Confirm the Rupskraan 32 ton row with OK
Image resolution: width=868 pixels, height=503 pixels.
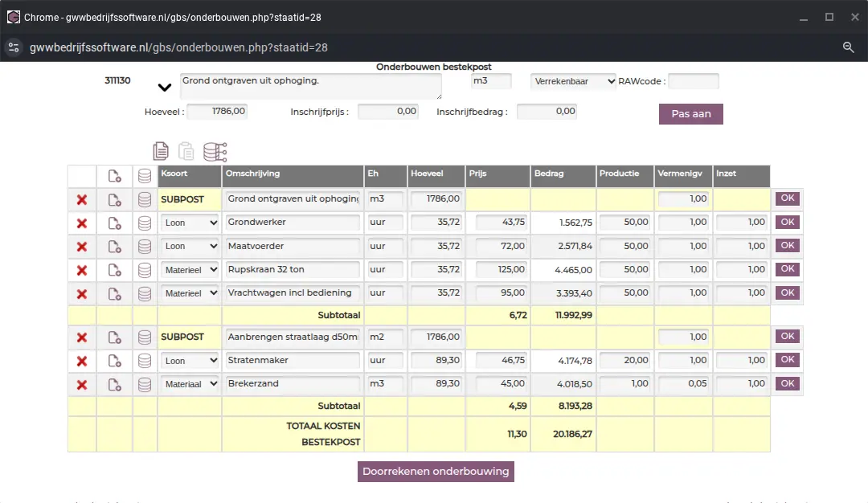click(787, 269)
